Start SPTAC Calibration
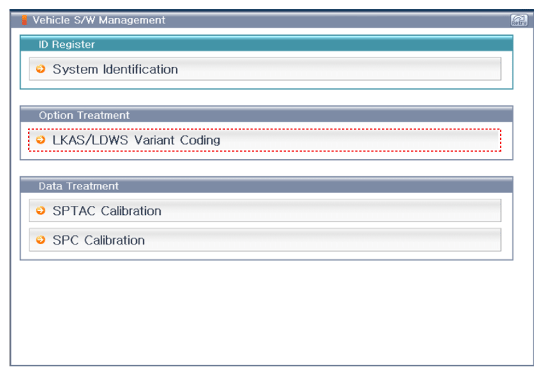543x376 pixels. [x=265, y=211]
